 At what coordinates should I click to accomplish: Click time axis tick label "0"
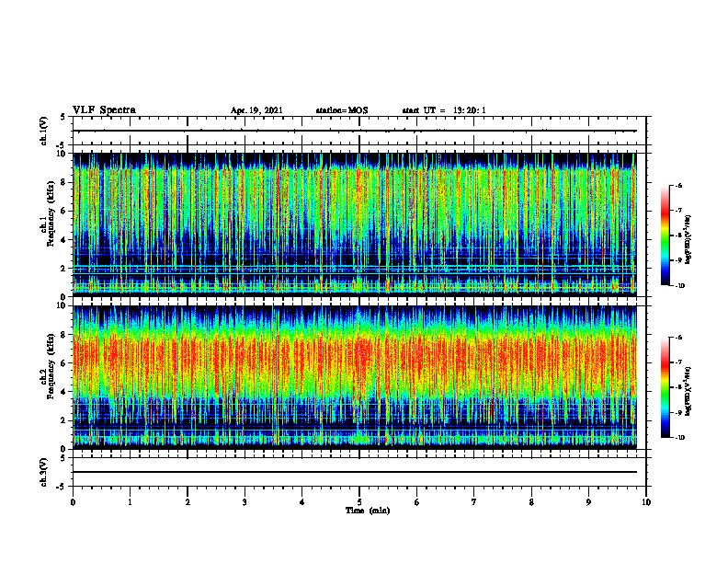tap(73, 502)
